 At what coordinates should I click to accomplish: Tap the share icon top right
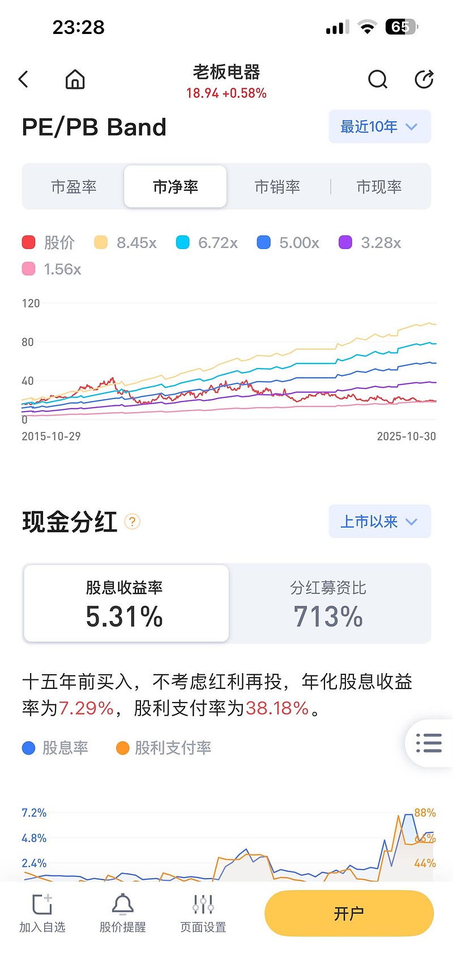pos(424,80)
